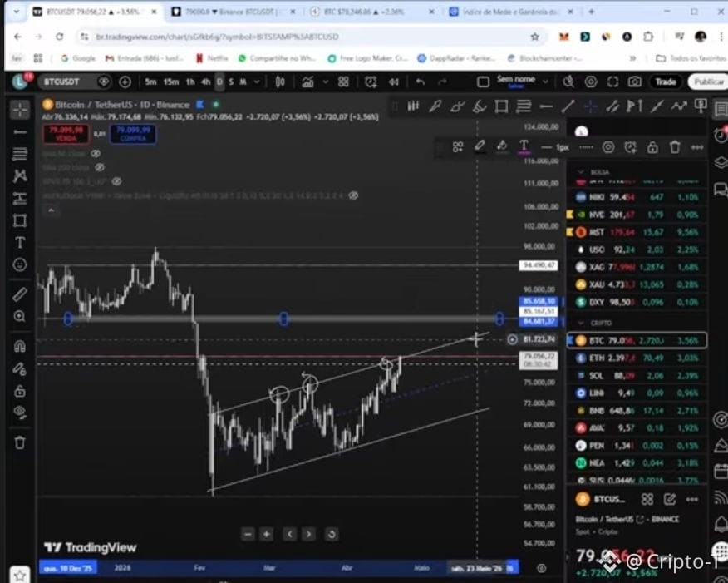Viewport: 728px width, 583px height.
Task: Lock all drawing tools
Action: [x=19, y=391]
